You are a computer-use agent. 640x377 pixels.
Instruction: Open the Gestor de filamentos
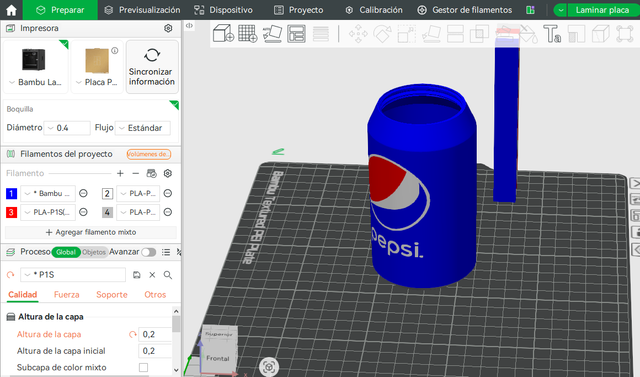464,10
